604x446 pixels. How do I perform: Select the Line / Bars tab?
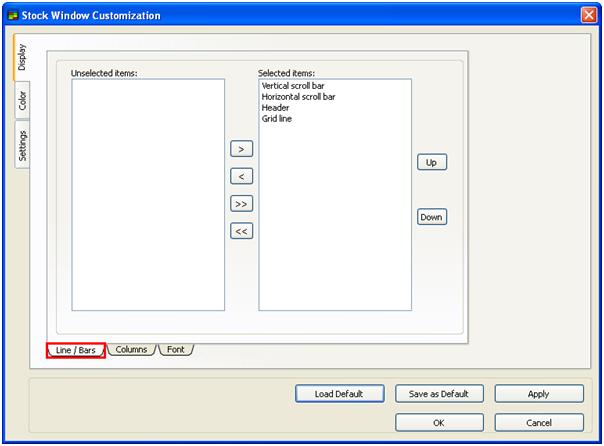[x=76, y=350]
